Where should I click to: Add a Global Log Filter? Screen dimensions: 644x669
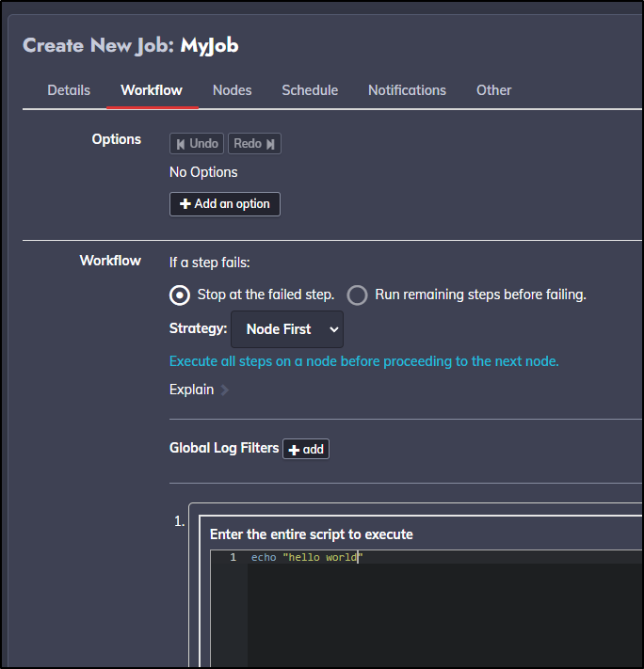[306, 449]
